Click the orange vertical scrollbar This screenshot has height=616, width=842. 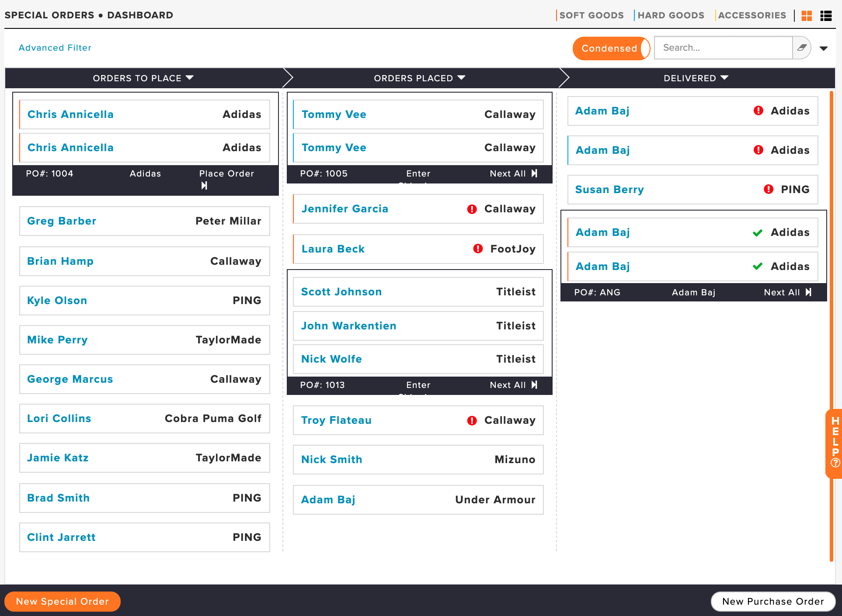click(x=832, y=325)
